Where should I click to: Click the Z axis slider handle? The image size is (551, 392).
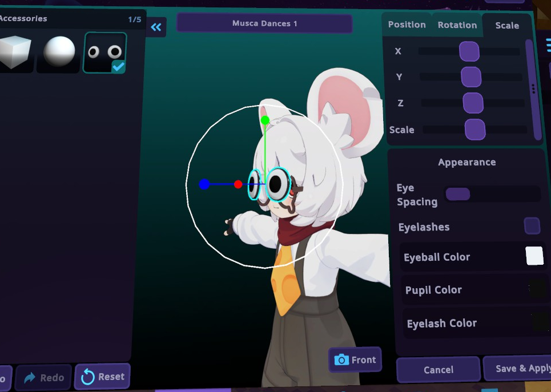coord(473,103)
